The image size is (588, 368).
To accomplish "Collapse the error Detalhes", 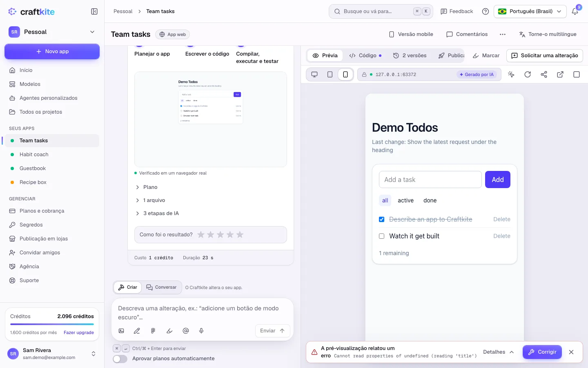I will click(498, 352).
